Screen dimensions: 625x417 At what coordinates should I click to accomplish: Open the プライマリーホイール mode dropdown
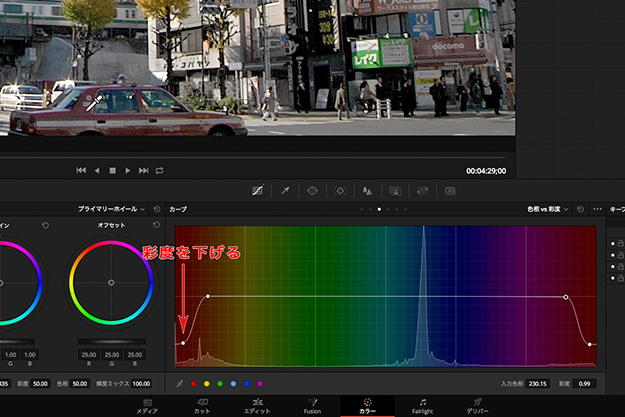pyautogui.click(x=112, y=209)
